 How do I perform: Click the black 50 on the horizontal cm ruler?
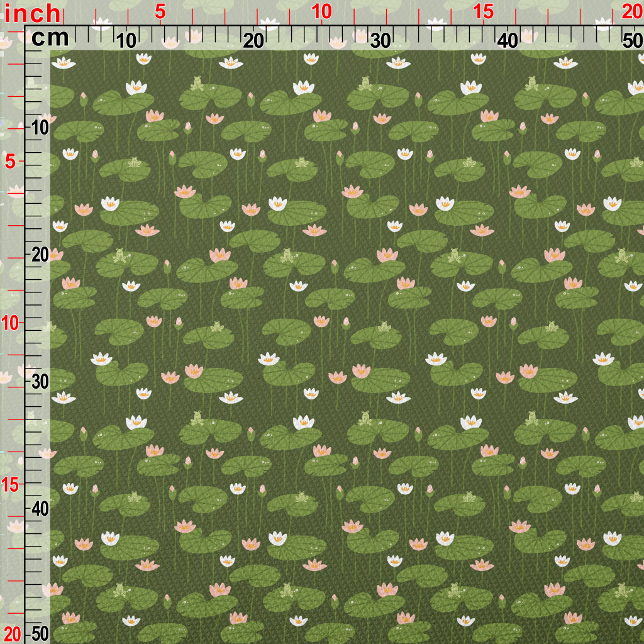(633, 41)
